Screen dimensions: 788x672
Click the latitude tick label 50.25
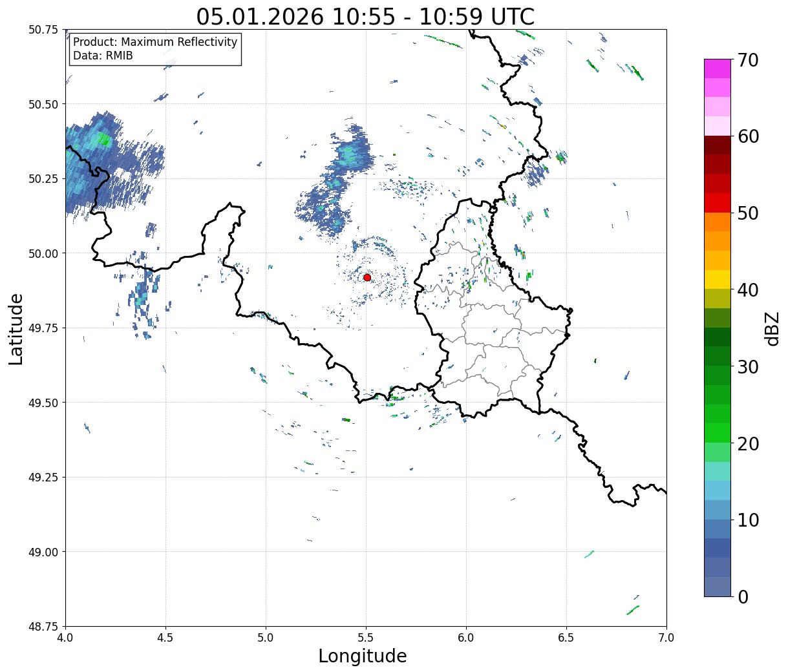[x=43, y=178]
